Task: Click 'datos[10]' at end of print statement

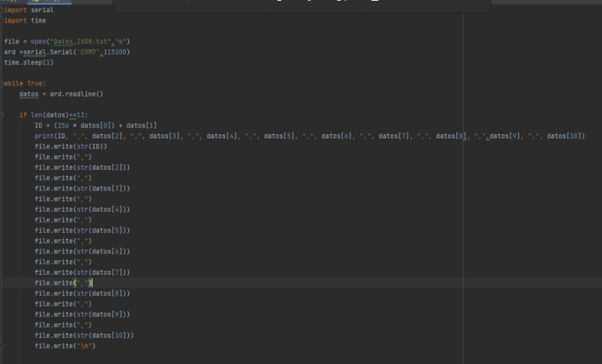Action: (x=564, y=136)
